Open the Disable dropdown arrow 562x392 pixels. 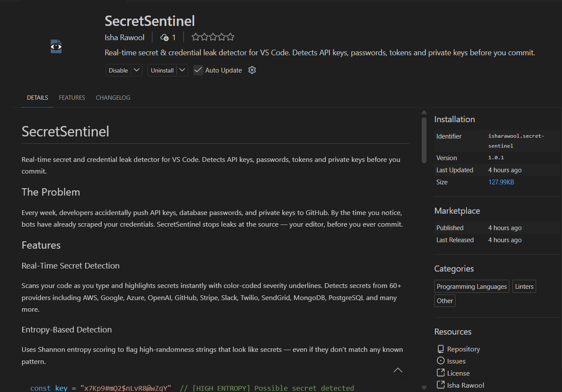tap(136, 70)
